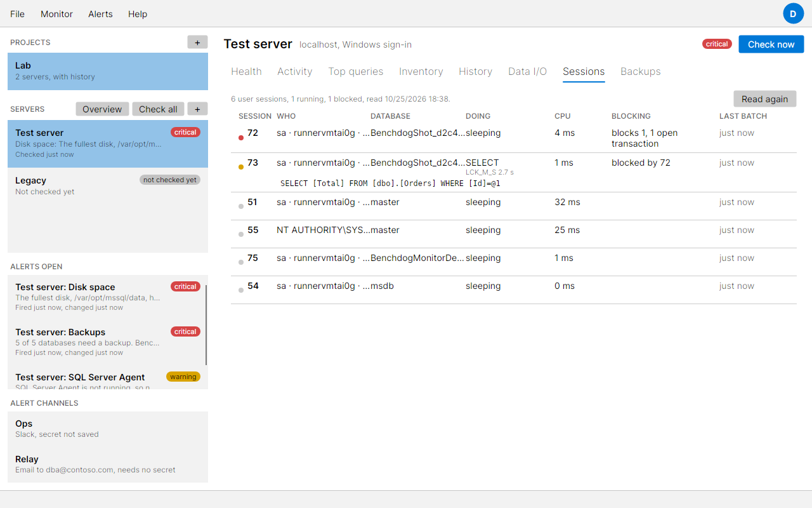This screenshot has height=508, width=812.
Task: Click 'blocked by 72' blocking cell
Action: tap(641, 163)
